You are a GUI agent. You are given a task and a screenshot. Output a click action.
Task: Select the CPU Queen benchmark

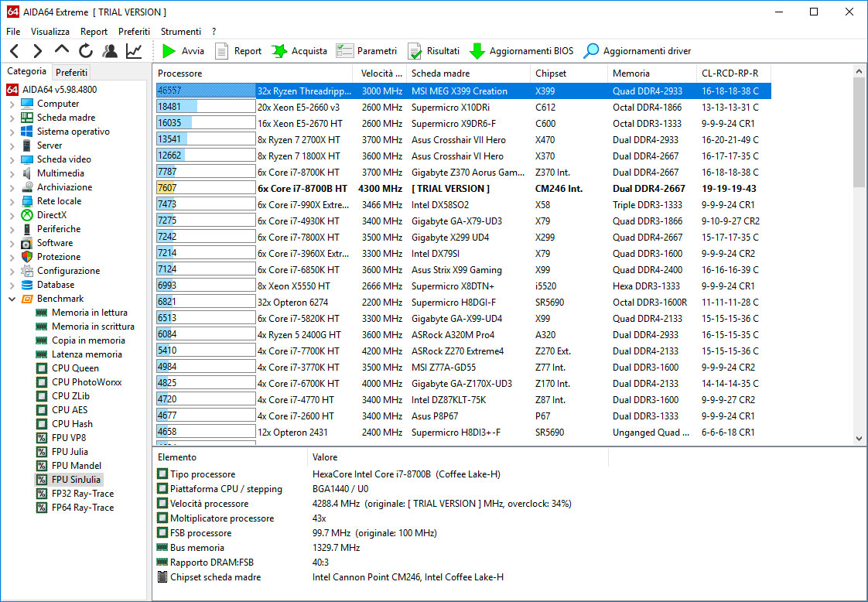[75, 368]
